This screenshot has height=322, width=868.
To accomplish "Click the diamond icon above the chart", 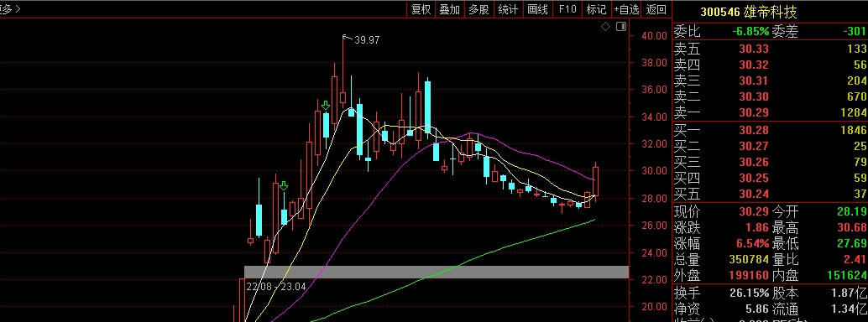I will coord(605,26).
